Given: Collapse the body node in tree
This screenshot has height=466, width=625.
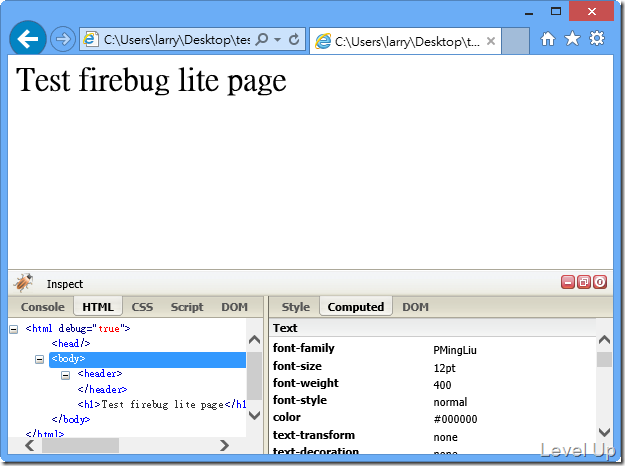Looking at the screenshot, I should 39,360.
